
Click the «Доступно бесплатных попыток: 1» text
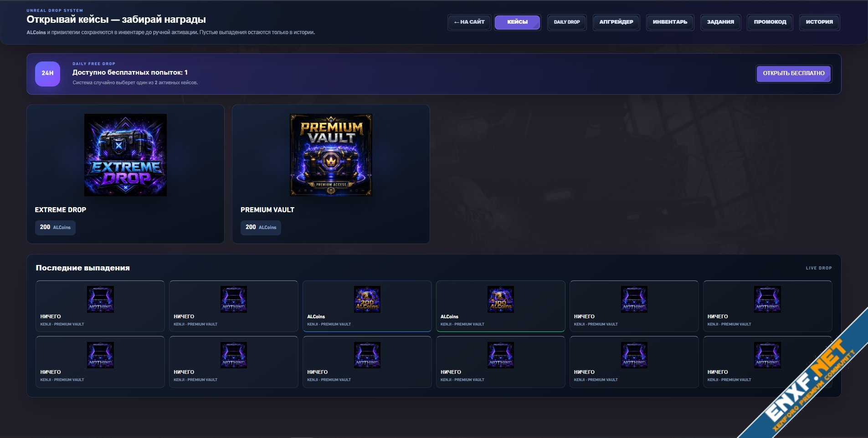tap(130, 72)
